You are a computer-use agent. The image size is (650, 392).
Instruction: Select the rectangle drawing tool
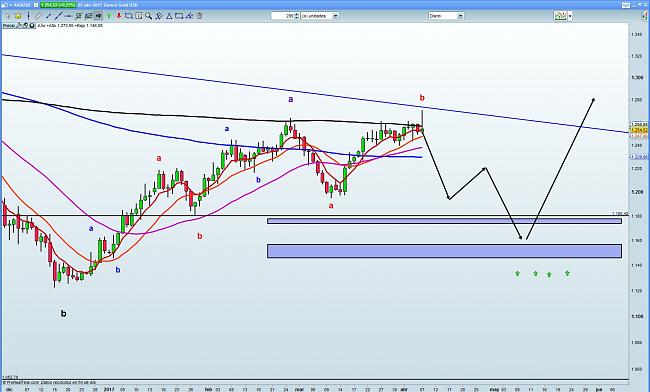point(179,16)
